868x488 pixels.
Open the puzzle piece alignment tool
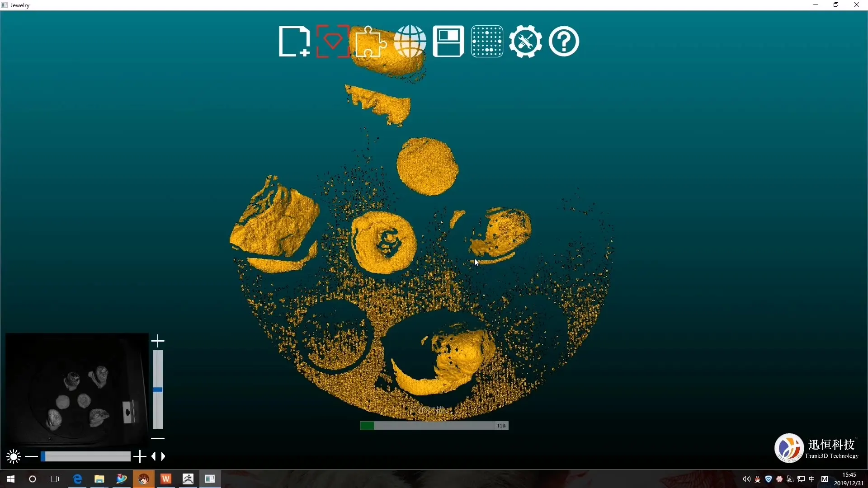(370, 42)
